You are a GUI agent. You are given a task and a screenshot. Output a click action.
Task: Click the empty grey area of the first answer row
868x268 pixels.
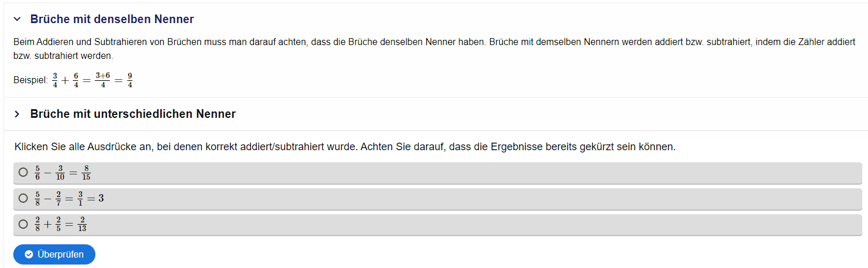pyautogui.click(x=463, y=173)
